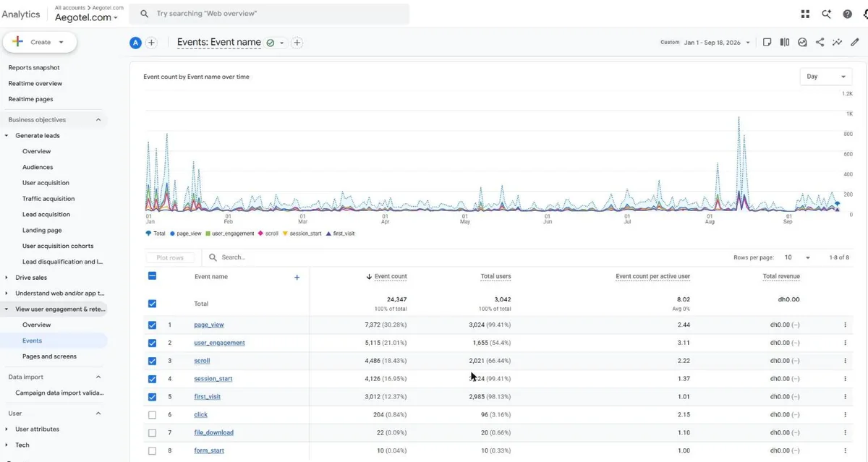Open more options for first_visit row

(845, 397)
